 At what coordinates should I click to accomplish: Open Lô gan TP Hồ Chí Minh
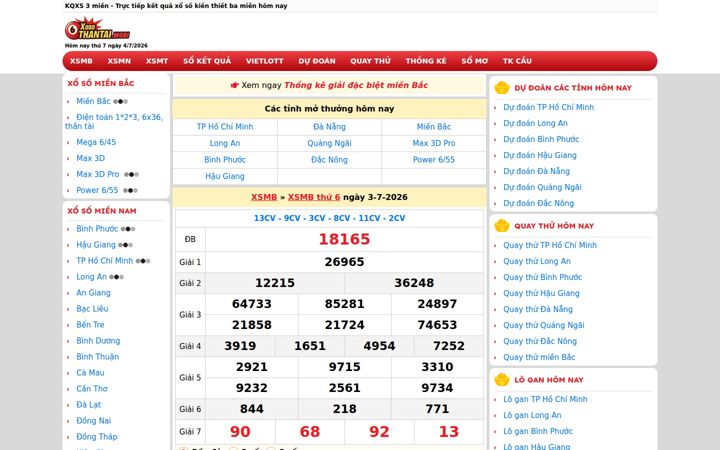tap(545, 399)
